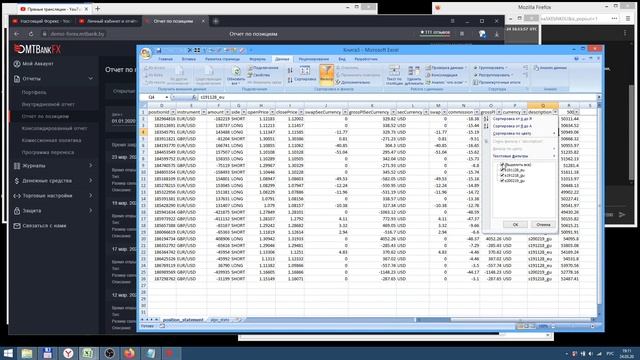Click OK in filter dropdown
The width and height of the screenshot is (640, 360).
pyautogui.click(x=515, y=224)
